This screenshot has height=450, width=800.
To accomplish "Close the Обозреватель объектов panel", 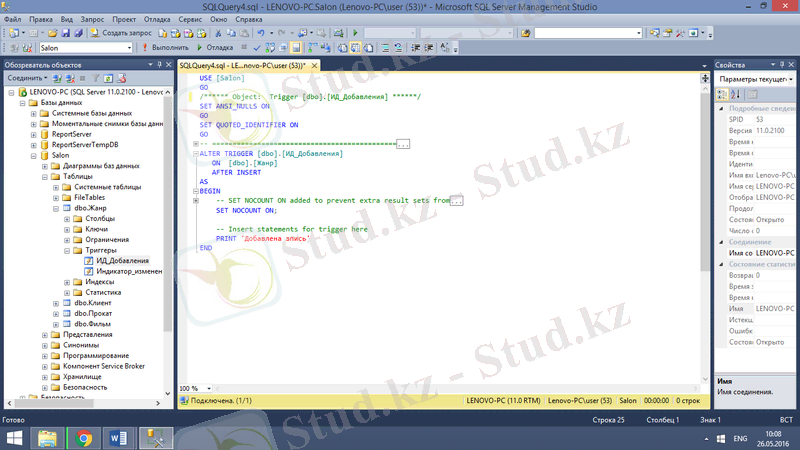I will pyautogui.click(x=168, y=65).
